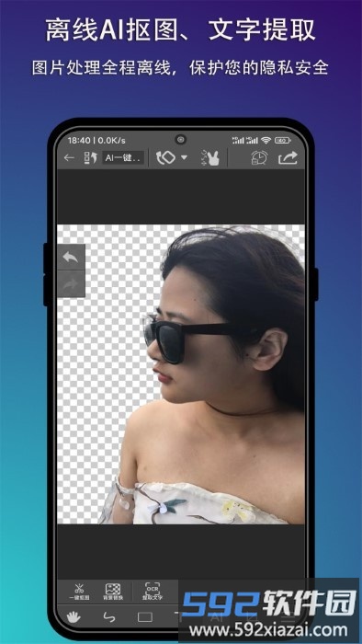Select the AI一键 tool label
The height and width of the screenshot is (644, 362).
(123, 158)
